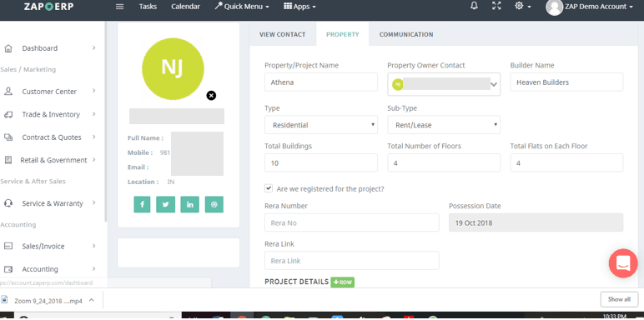The height and width of the screenshot is (320, 644).
Task: Remove the NJ avatar with X icon
Action: point(211,96)
